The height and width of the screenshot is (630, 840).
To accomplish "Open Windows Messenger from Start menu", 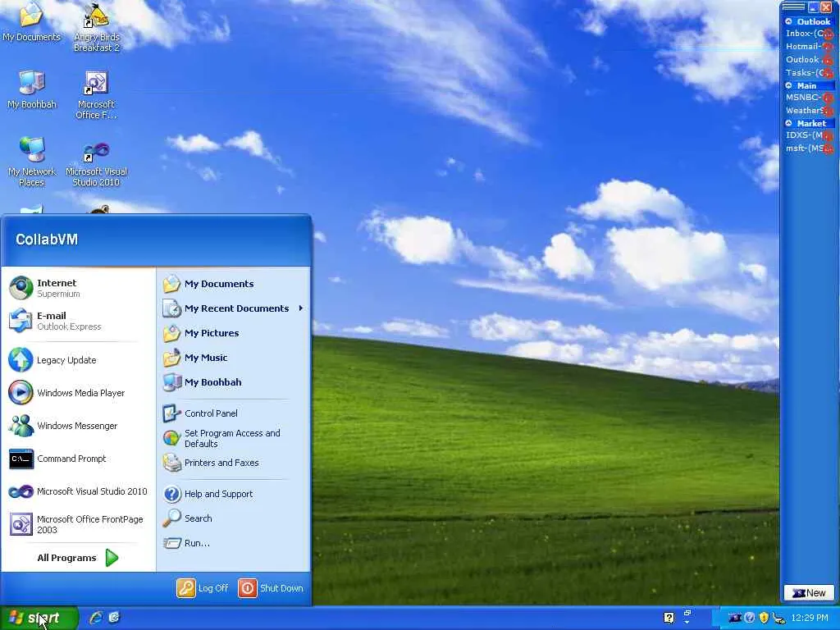I will (x=78, y=426).
